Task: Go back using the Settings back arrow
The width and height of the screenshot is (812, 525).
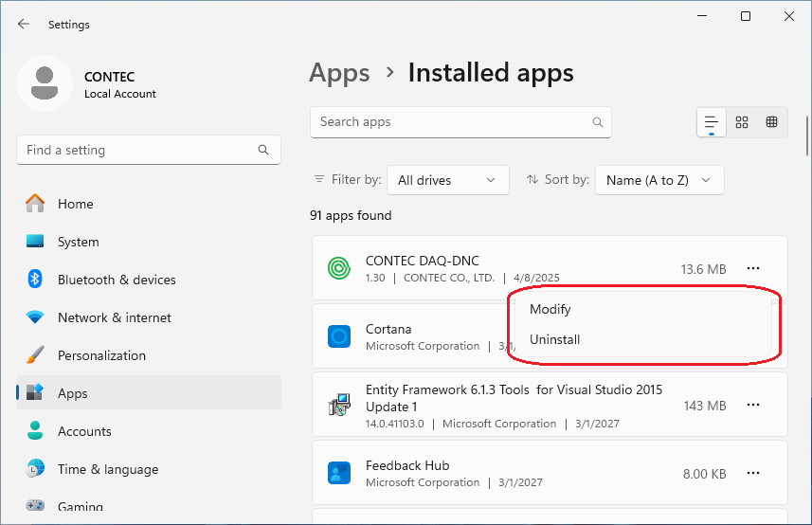Action: [x=24, y=24]
